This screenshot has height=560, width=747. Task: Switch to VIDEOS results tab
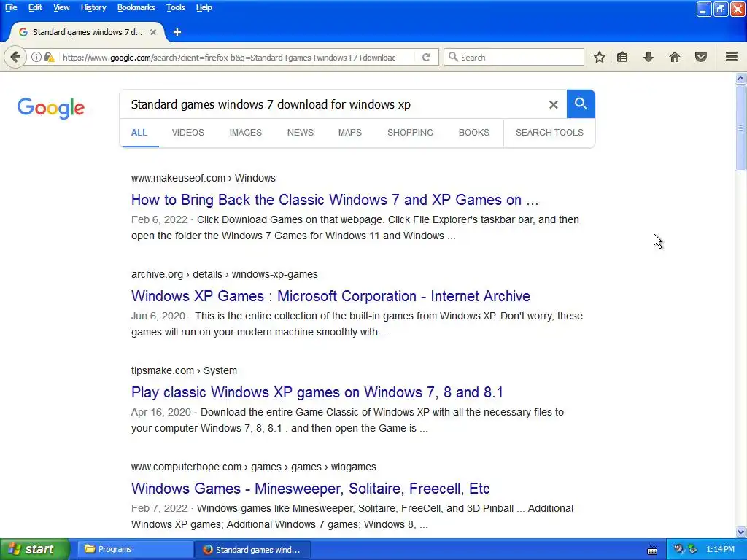click(x=188, y=133)
